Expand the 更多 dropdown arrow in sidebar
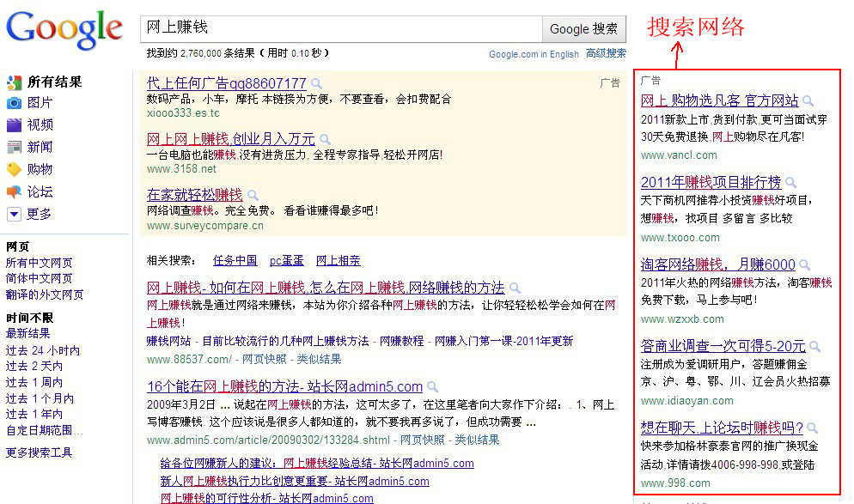Image resolution: width=854 pixels, height=504 pixels. pyautogui.click(x=14, y=214)
